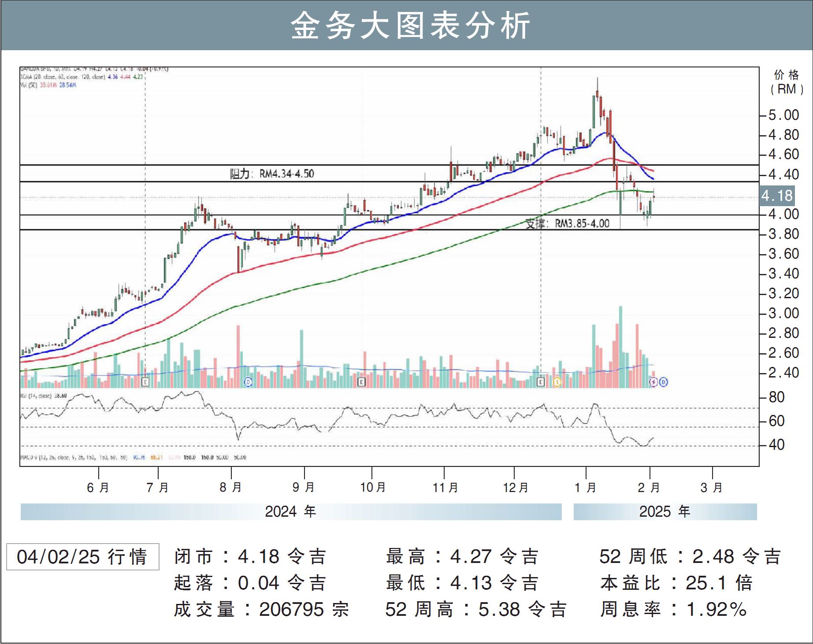Click the MACD V indicator legend
The image size is (813, 644).
(133, 457)
